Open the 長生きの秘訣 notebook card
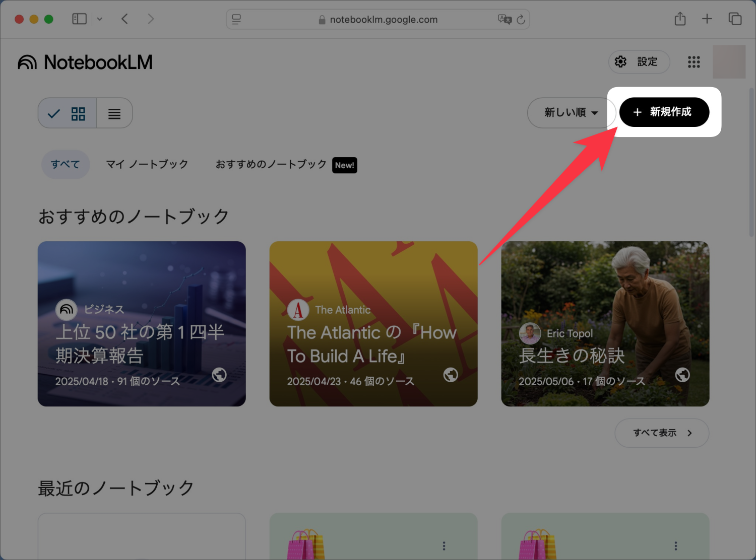Image resolution: width=756 pixels, height=560 pixels. [605, 324]
